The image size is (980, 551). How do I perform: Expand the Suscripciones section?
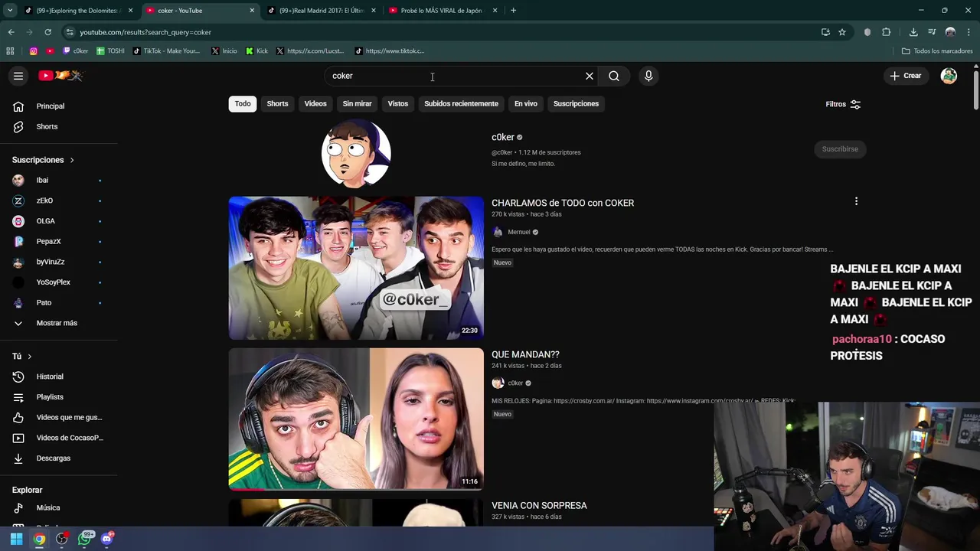point(43,160)
